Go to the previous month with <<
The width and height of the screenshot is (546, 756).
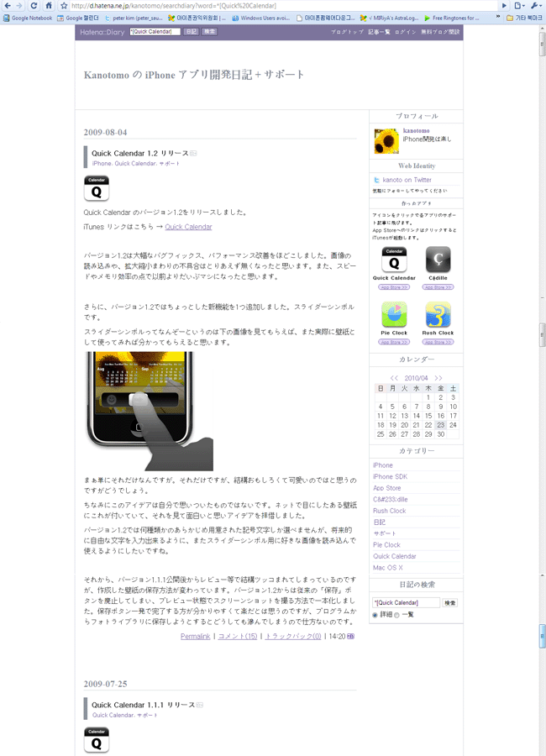click(394, 378)
